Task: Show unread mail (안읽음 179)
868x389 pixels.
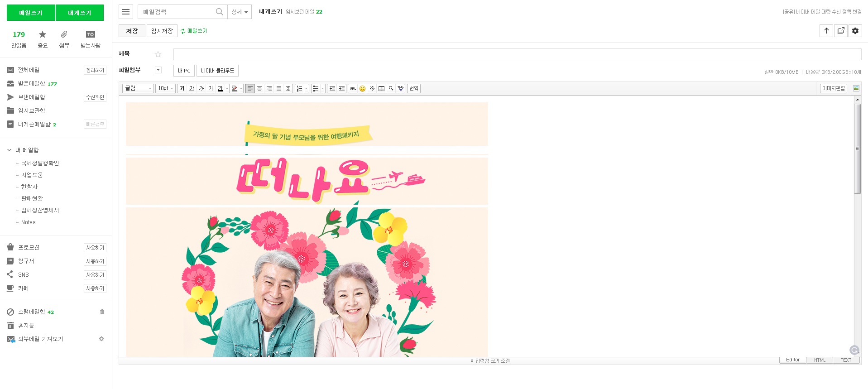Action: (19, 39)
